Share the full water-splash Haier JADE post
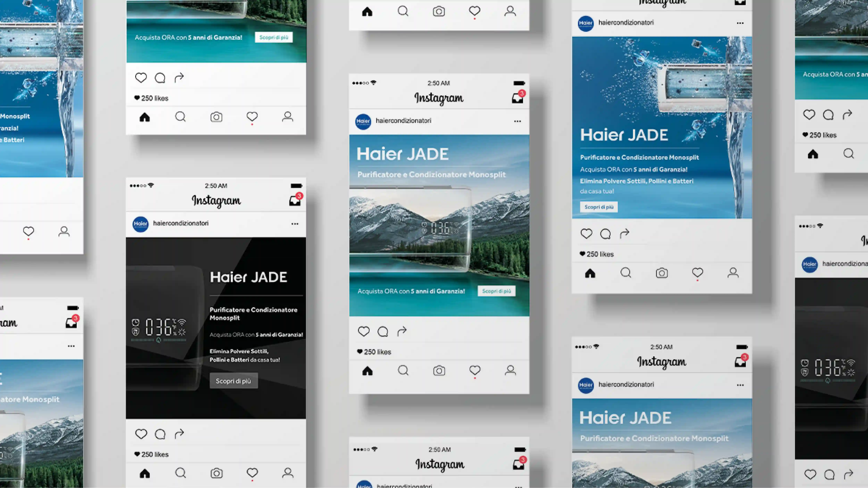The height and width of the screenshot is (488, 868). [x=625, y=234]
